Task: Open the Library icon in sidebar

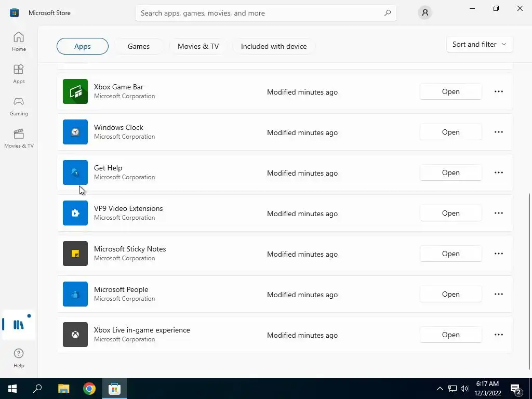Action: (19, 325)
